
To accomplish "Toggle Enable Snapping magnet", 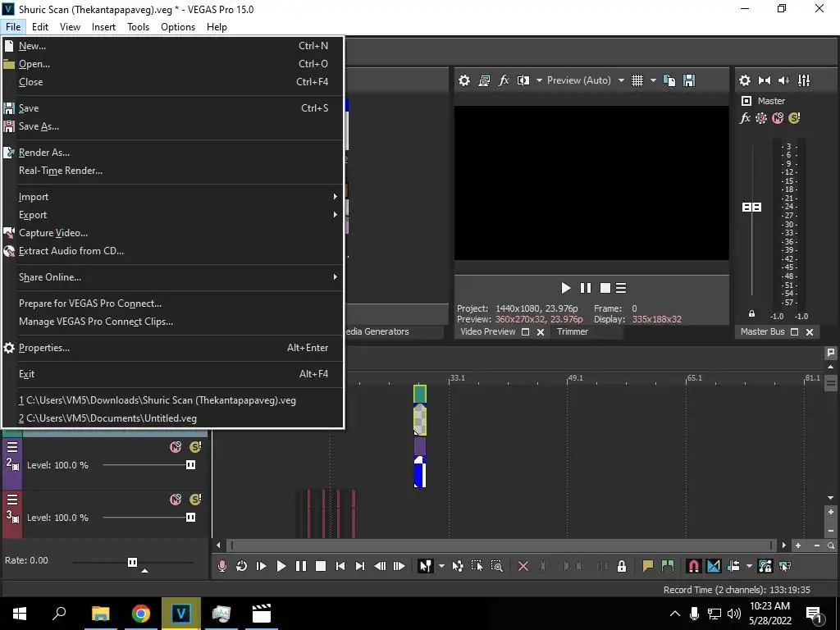I will pyautogui.click(x=694, y=566).
